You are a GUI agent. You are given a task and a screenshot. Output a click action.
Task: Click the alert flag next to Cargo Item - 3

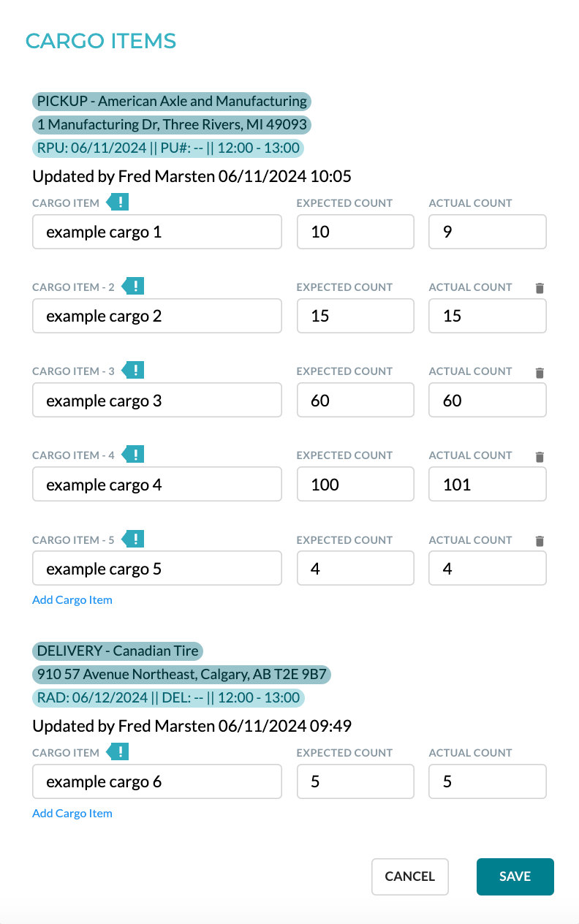click(x=133, y=370)
